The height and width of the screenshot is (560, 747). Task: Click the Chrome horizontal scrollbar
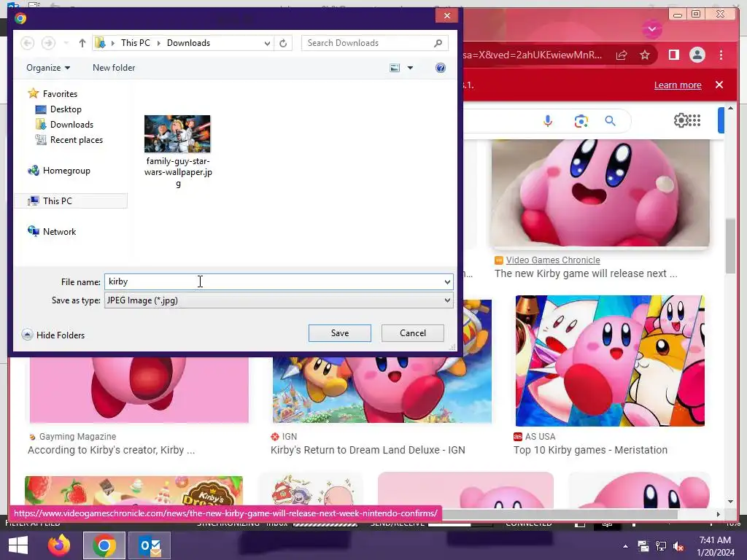[560, 514]
